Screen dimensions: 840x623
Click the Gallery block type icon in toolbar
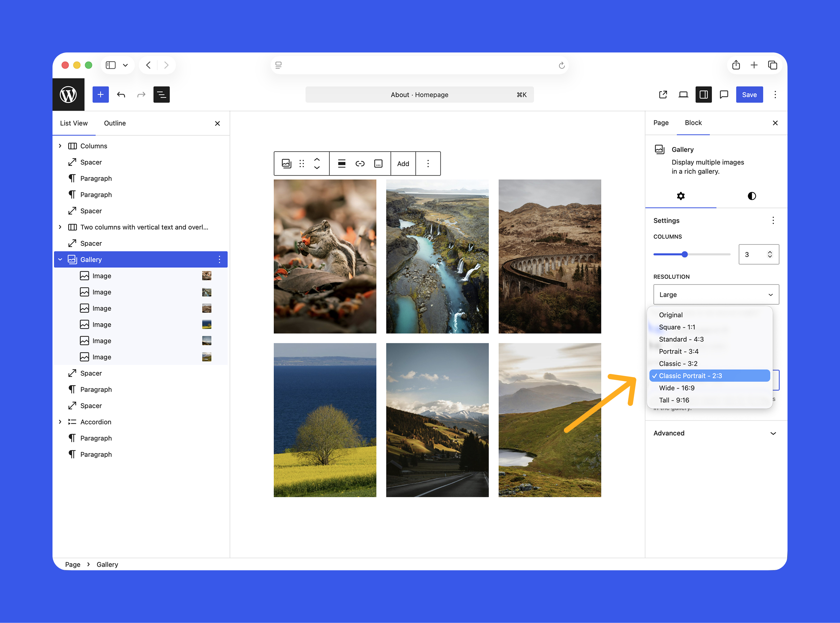click(286, 163)
